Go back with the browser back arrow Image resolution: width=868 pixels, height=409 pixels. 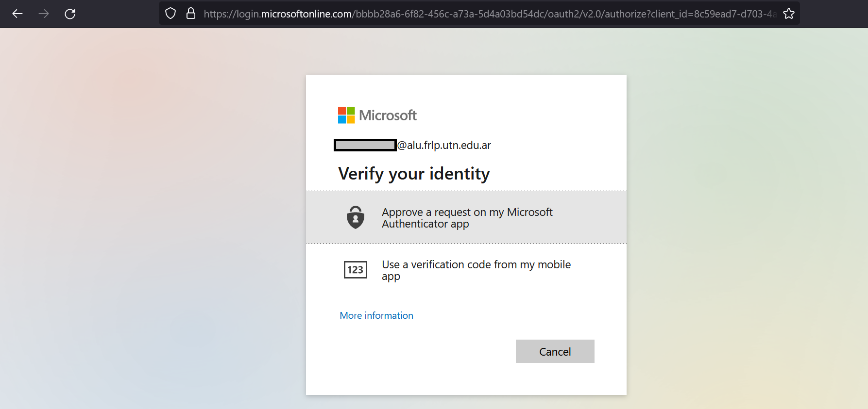pos(17,14)
